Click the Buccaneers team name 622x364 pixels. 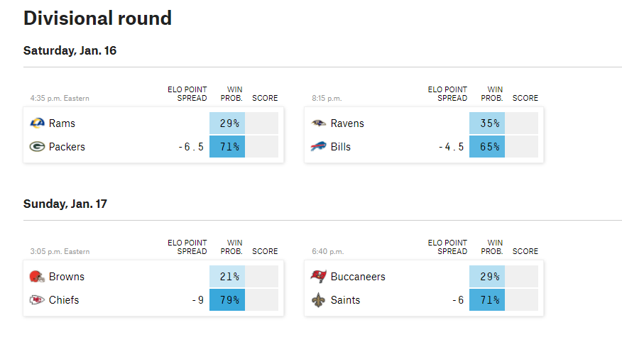click(x=358, y=277)
